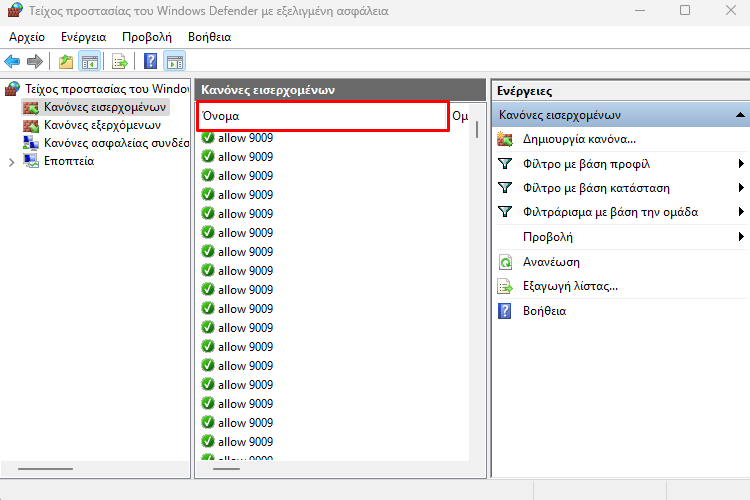Click the firewall app icon in title bar
Viewport: 750px width, 500px height.
pyautogui.click(x=14, y=10)
